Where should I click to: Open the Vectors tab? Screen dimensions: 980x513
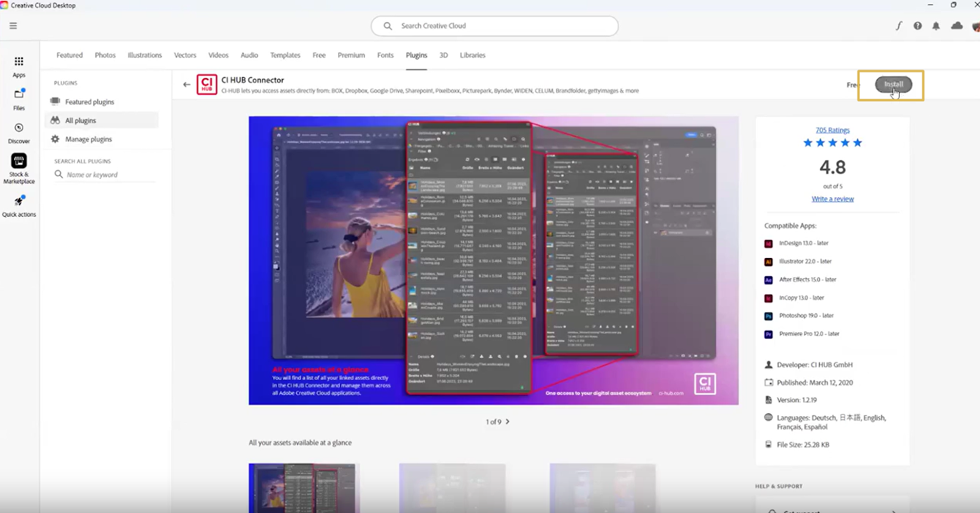185,55
